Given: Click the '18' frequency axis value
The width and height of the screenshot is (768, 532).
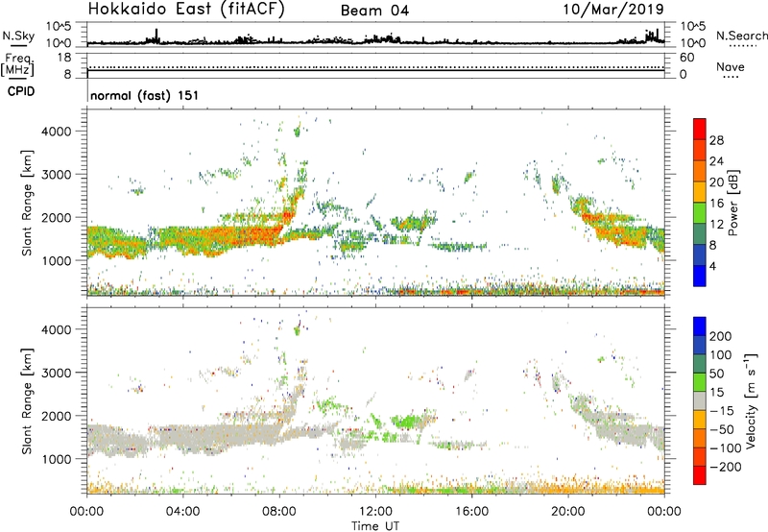Looking at the screenshot, I should coord(64,58).
